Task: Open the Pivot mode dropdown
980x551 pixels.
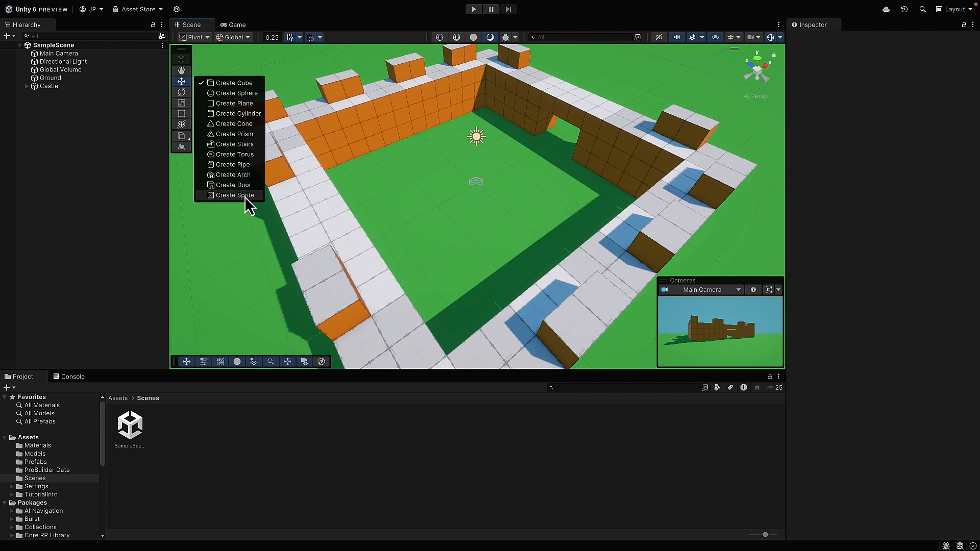Action: (x=193, y=37)
